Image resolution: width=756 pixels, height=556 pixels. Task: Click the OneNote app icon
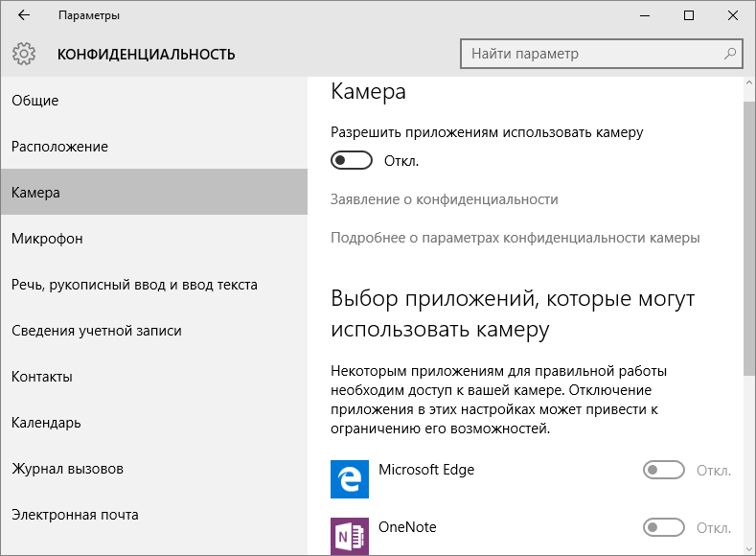click(x=350, y=536)
